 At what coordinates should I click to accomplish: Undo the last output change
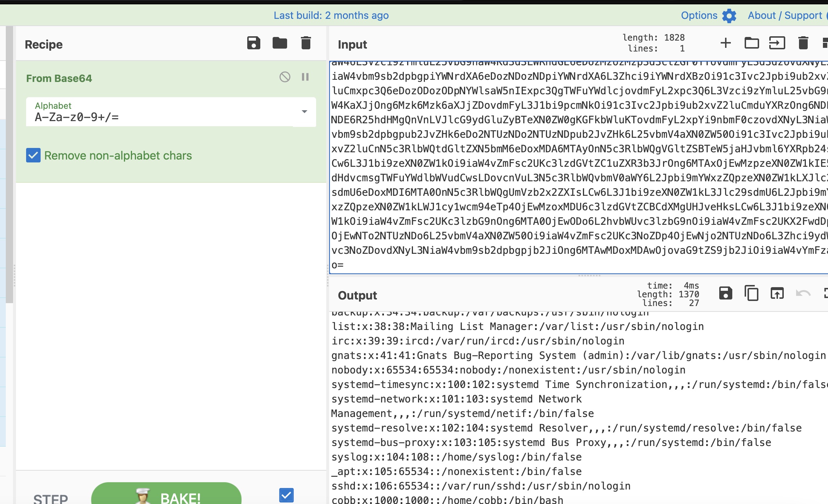tap(803, 293)
